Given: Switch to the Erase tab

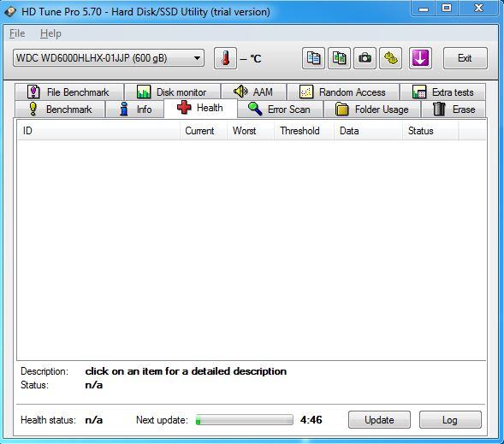Looking at the screenshot, I should point(454,110).
